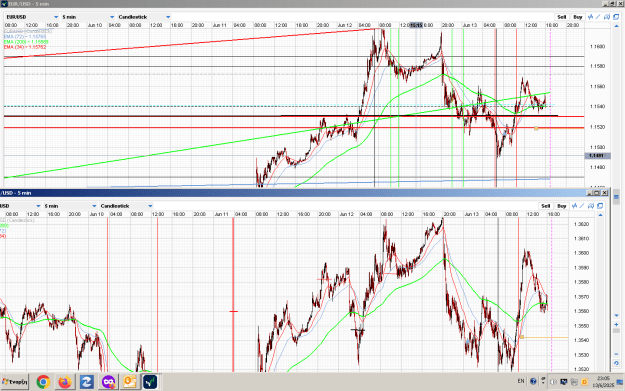Click current price tag on top chart scale
625x391 pixels.
click(597, 156)
